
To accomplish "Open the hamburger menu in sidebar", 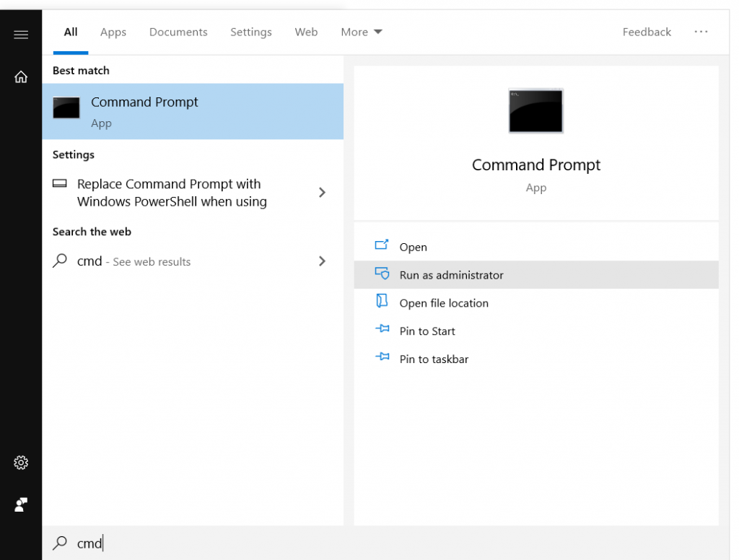I will pos(21,35).
